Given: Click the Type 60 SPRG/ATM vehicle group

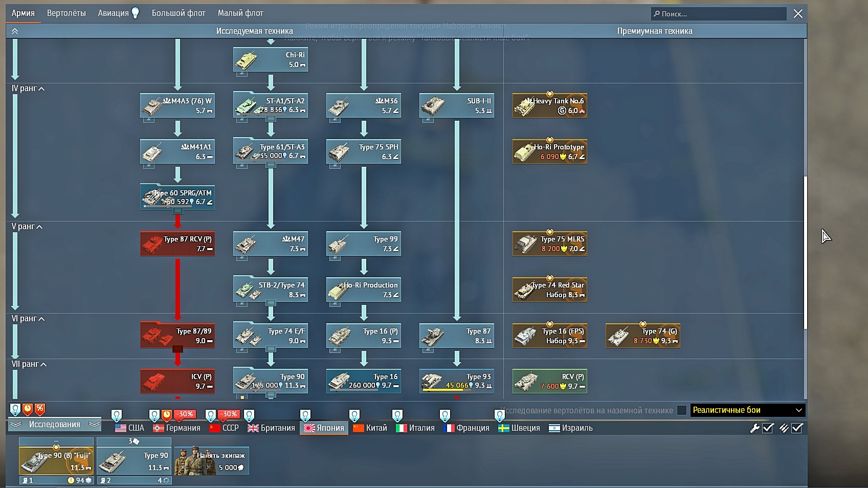Looking at the screenshot, I should [177, 197].
